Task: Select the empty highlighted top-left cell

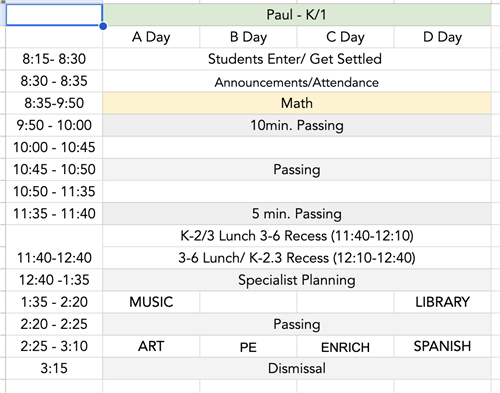Action: point(54,15)
